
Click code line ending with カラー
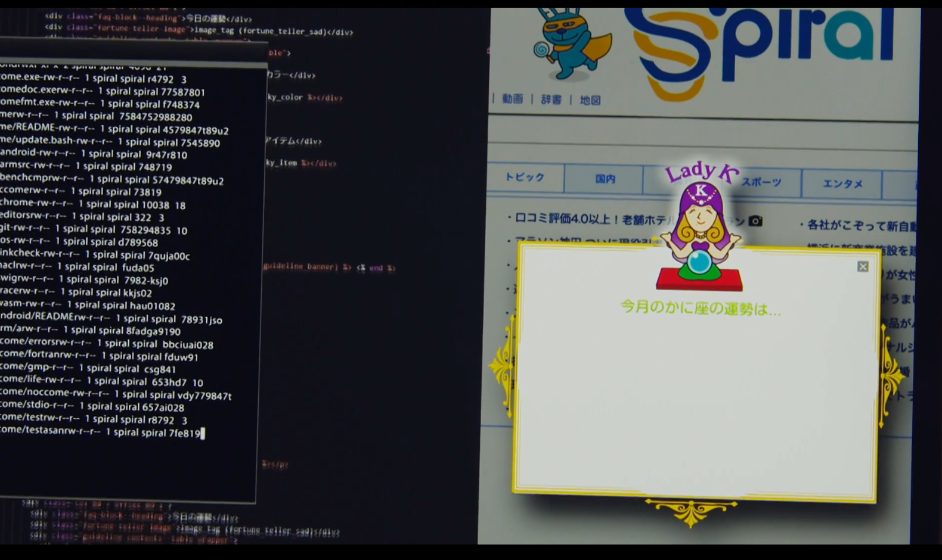pos(290,75)
